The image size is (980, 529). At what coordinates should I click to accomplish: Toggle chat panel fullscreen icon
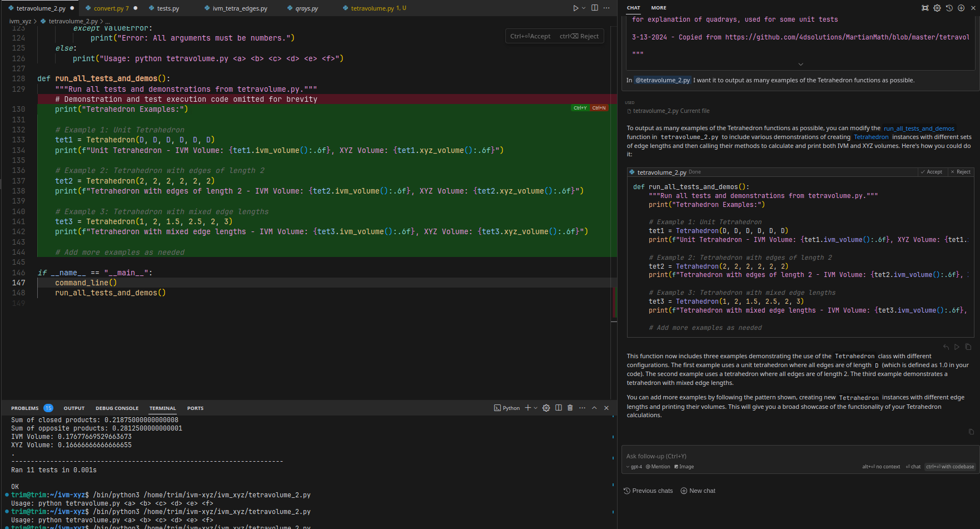[x=925, y=8]
